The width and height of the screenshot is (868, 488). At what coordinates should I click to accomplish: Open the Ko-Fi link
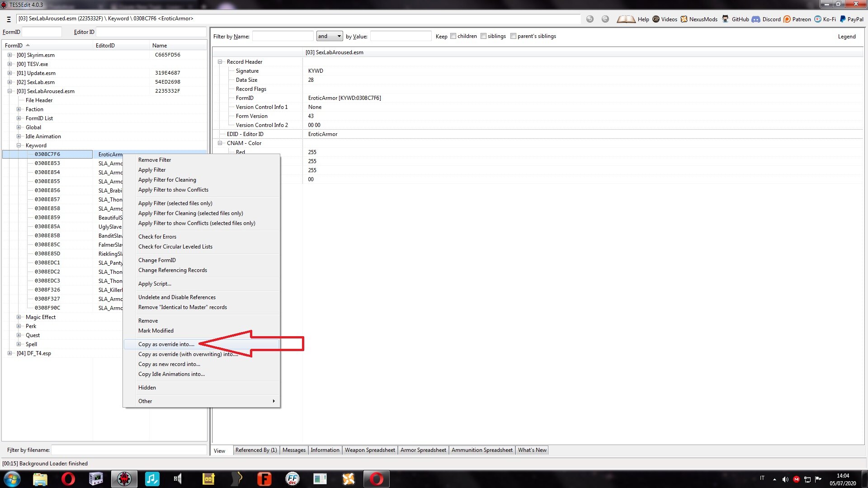tap(825, 19)
